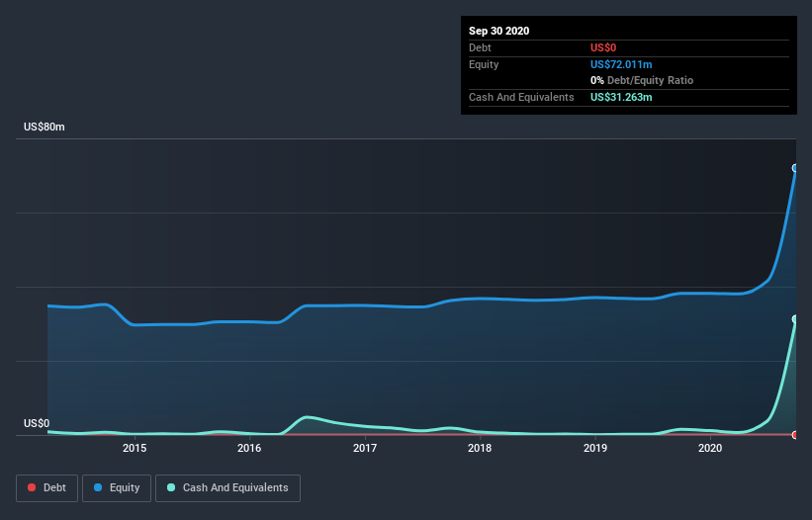Click the Equity row label in tooltip
This screenshot has width=812, height=520.
tap(484, 64)
